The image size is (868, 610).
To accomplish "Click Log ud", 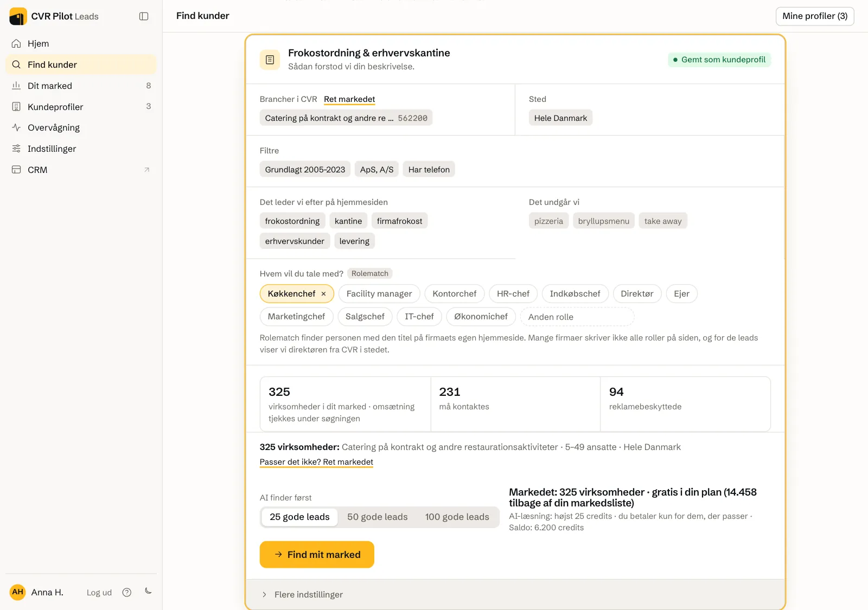I will click(x=99, y=593).
